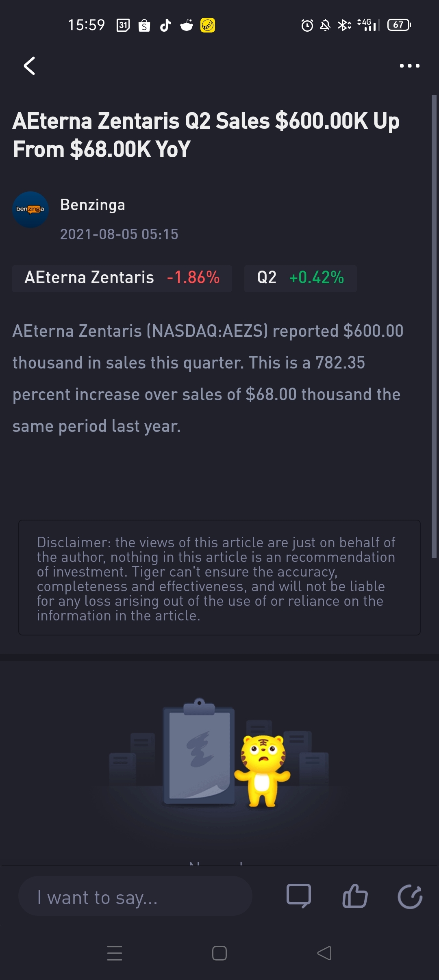Tap the Android recent apps button

pyautogui.click(x=115, y=953)
